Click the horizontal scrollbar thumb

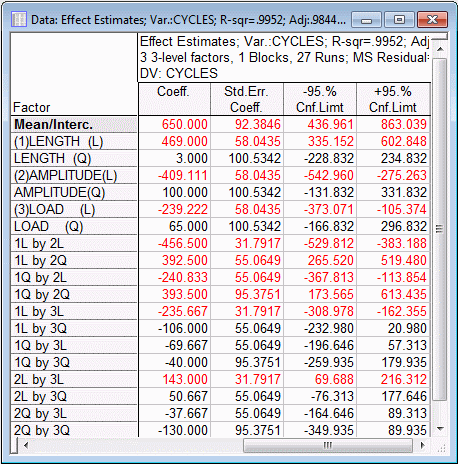click(328, 445)
